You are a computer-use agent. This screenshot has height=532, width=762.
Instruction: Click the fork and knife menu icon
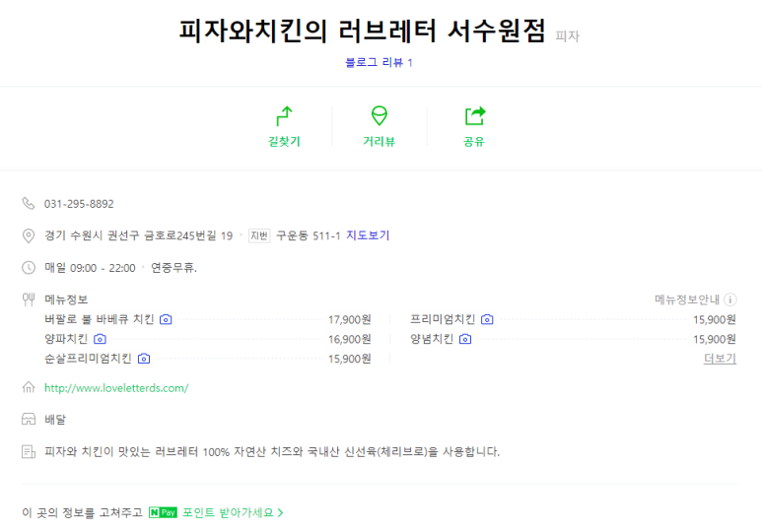pyautogui.click(x=29, y=299)
